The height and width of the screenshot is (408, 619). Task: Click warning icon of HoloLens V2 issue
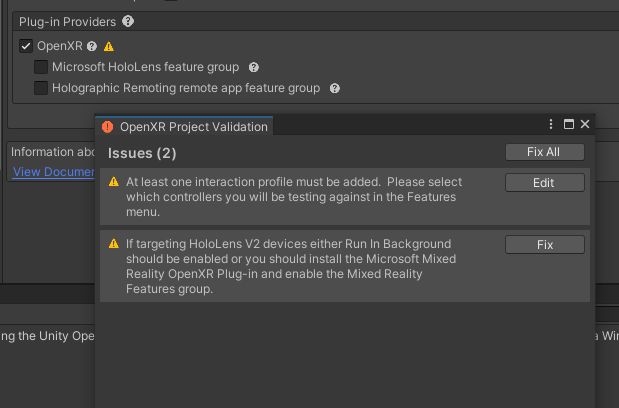click(114, 243)
